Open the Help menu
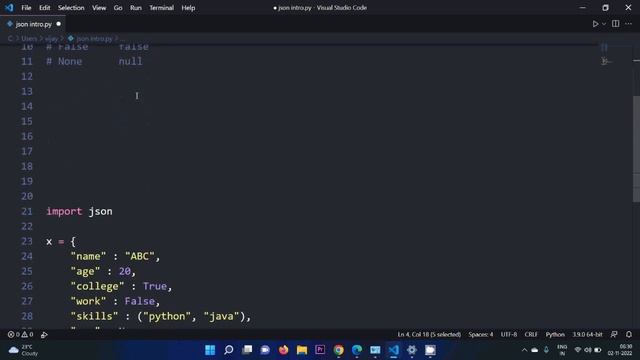Image resolution: width=640 pixels, height=360 pixels. (x=188, y=8)
